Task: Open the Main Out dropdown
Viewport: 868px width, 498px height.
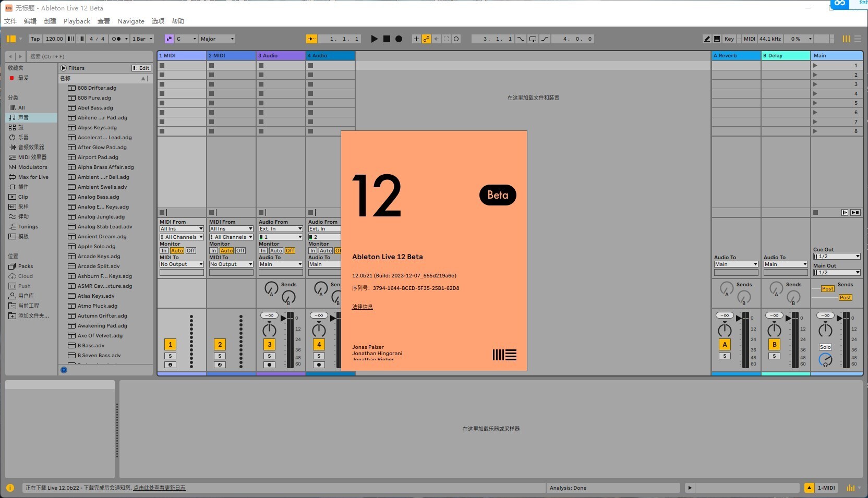Action: [x=836, y=273]
